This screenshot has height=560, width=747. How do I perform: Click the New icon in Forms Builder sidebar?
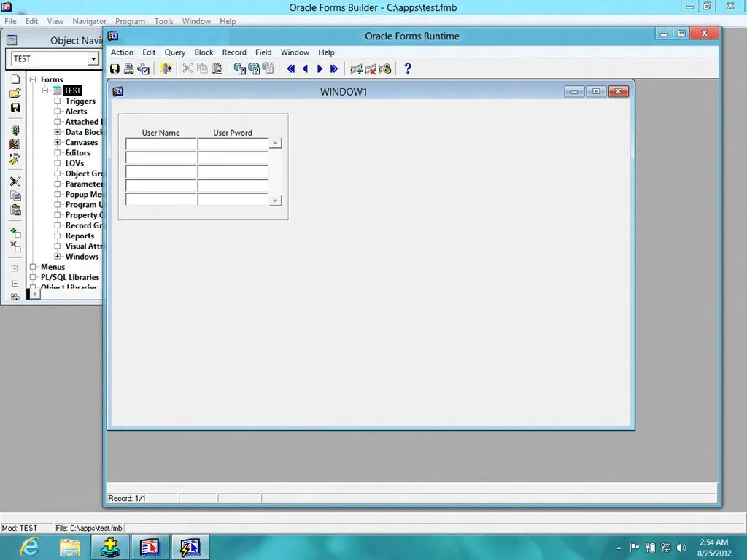pyautogui.click(x=15, y=79)
